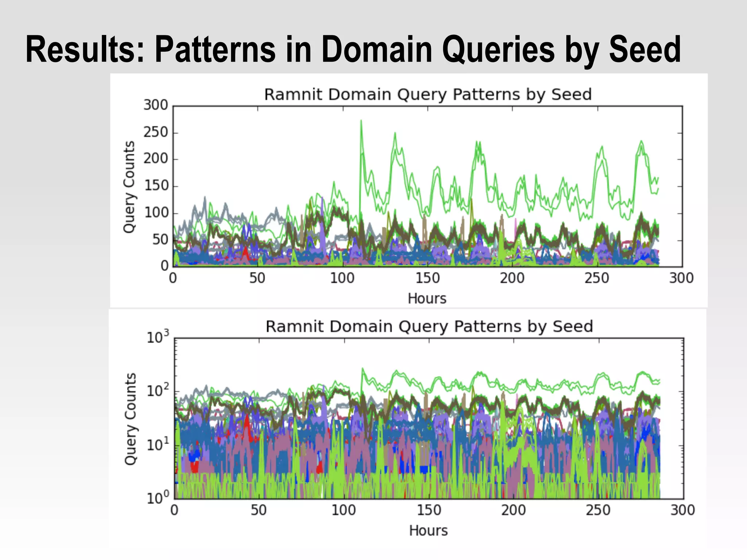The image size is (747, 560).
Task: Click the top chart 'Query Counts' axis label
Action: [x=129, y=187]
